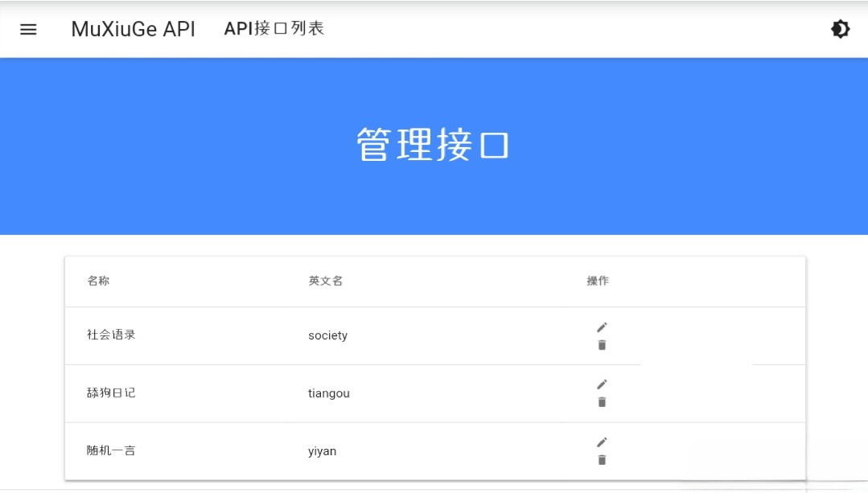
Task: Click the edit pencil for 社会语录
Action: point(601,327)
